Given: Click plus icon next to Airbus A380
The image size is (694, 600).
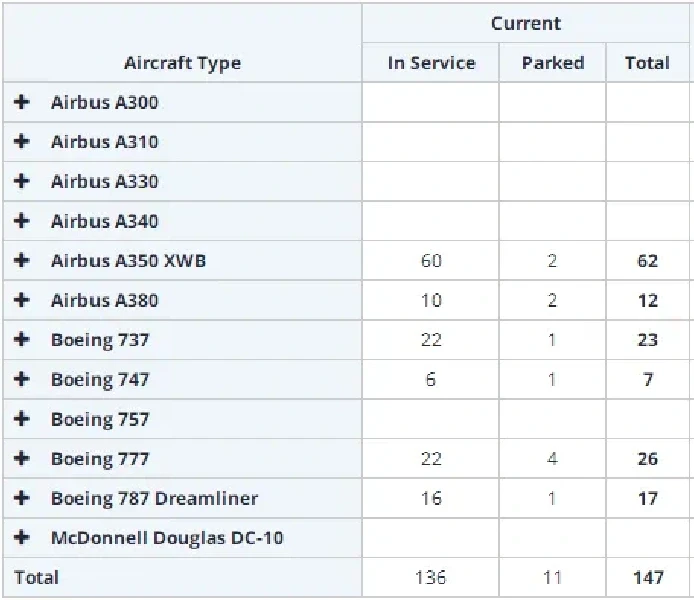Looking at the screenshot, I should pos(22,300).
